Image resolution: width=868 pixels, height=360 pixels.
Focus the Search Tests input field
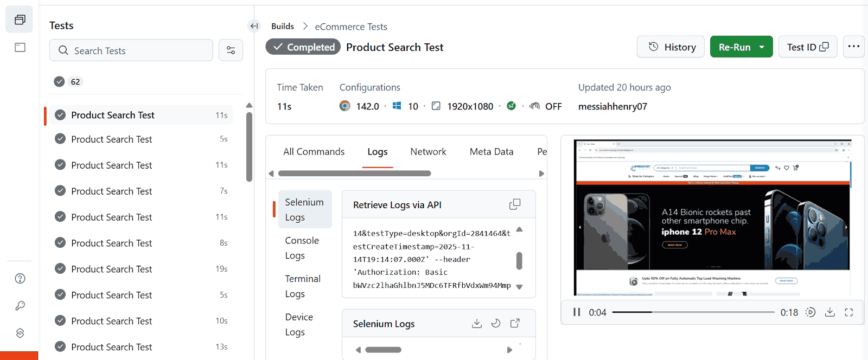point(131,50)
